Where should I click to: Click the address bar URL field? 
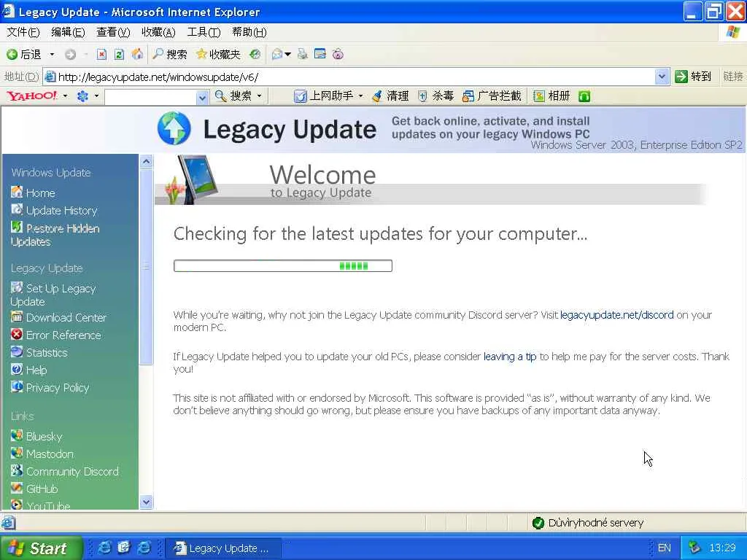(x=349, y=77)
